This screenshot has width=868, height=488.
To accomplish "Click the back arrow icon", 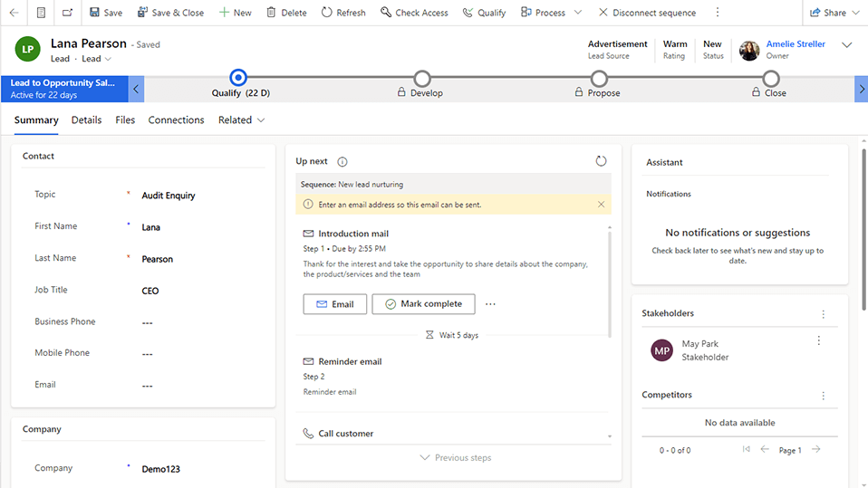I will pyautogui.click(x=14, y=13).
